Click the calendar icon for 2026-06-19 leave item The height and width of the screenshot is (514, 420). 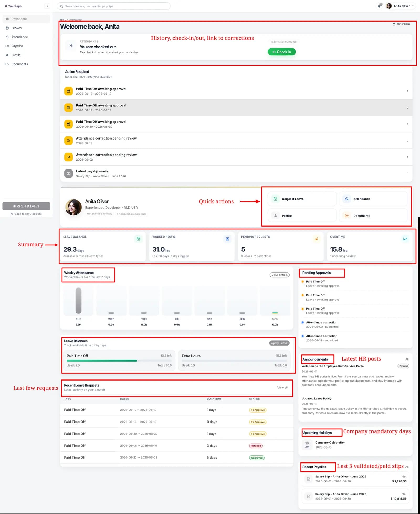tap(69, 108)
